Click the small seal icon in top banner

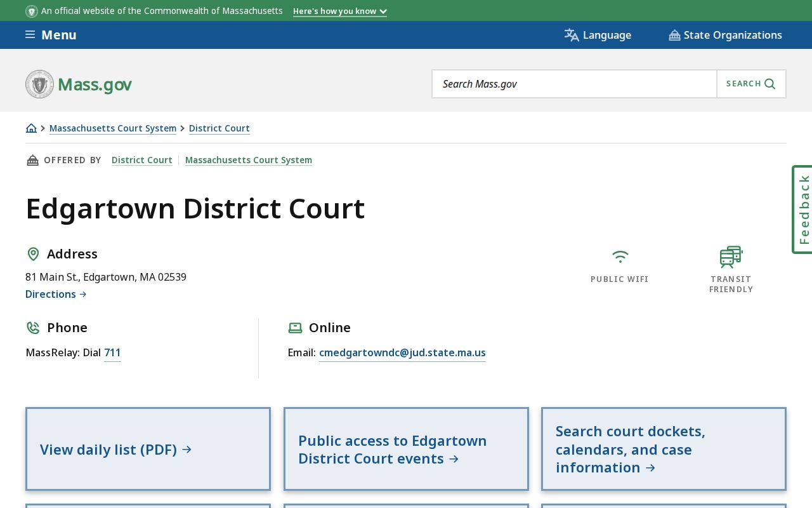[32, 11]
